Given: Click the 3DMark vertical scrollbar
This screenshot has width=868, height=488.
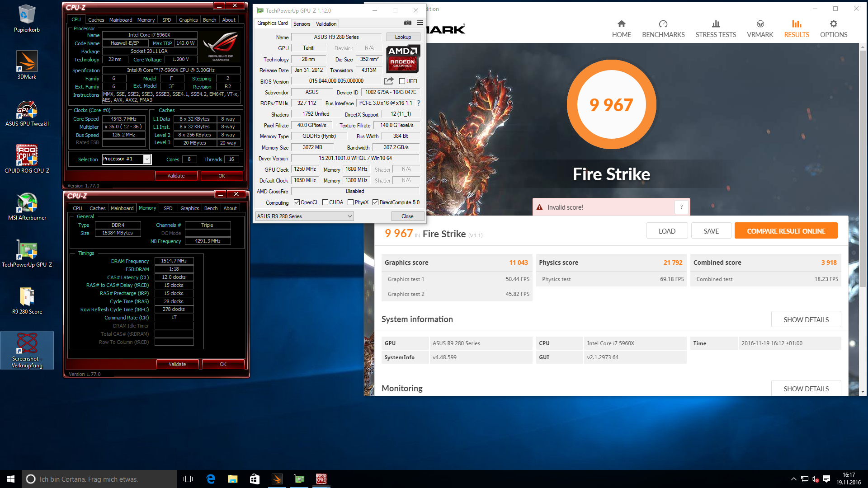Looking at the screenshot, I should point(863,169).
